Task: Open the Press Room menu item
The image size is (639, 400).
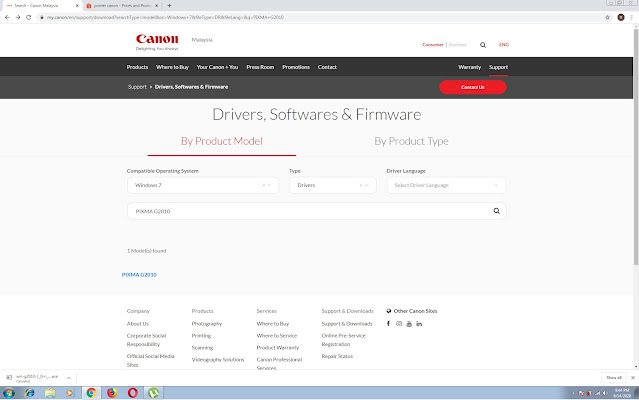Action: (260, 67)
